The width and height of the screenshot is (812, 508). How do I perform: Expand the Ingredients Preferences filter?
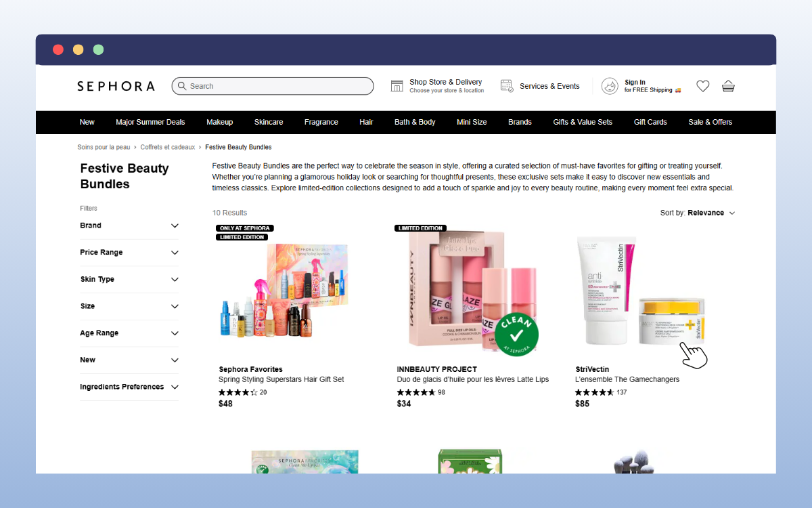pos(129,387)
